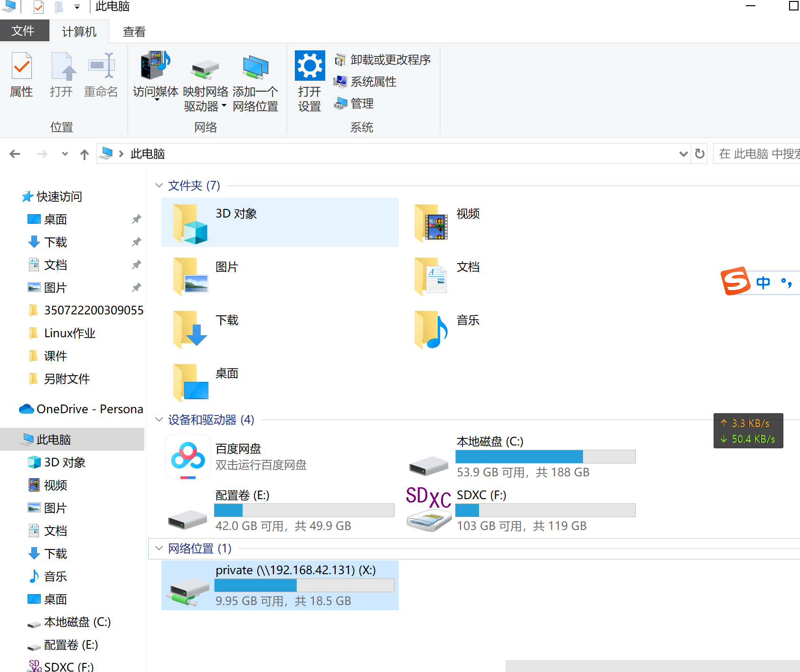Viewport: 800px width, 672px height.
Task: Open the recent locations dropdown arrow
Action: 65,154
